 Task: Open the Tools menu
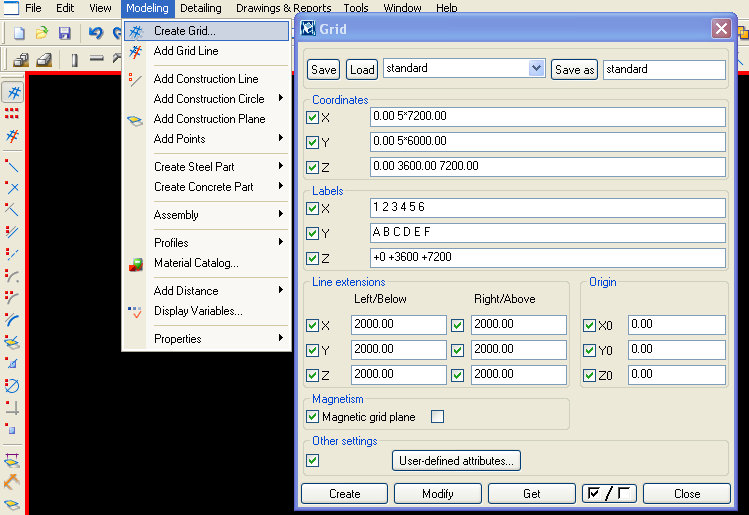click(x=356, y=8)
